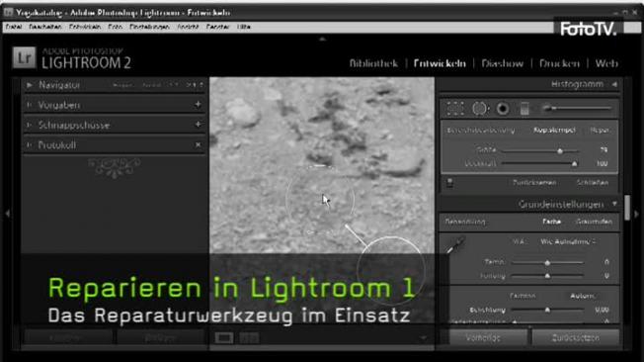
Task: Select the Graduated Filter tool icon
Action: pyautogui.click(x=524, y=109)
